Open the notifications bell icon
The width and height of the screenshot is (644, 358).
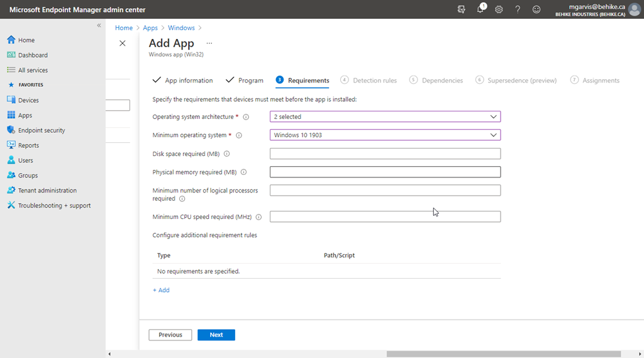coord(480,9)
